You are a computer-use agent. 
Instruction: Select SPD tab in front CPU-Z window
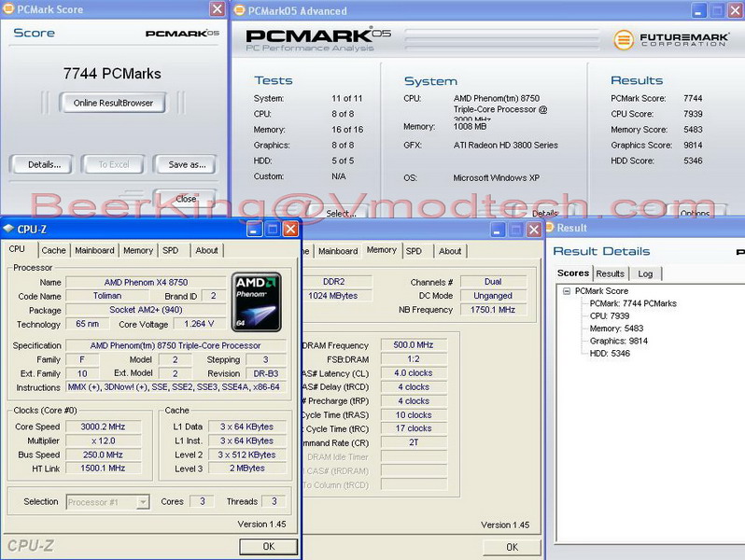[171, 250]
